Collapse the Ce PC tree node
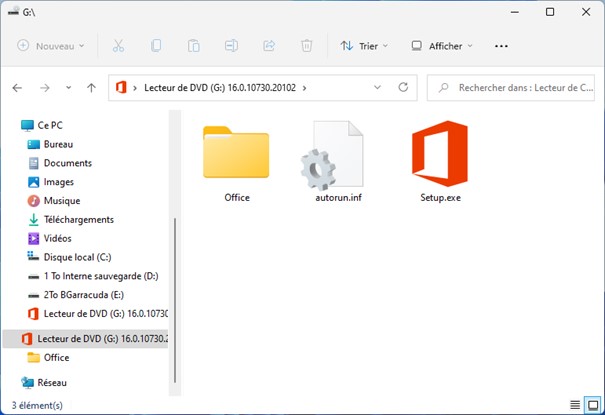Screen dimensions: 605x415 click(x=12, y=126)
